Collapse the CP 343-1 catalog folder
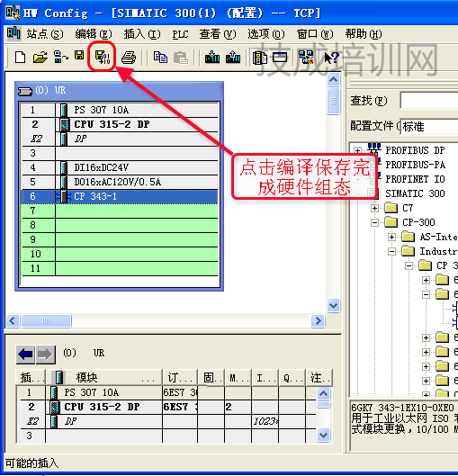This screenshot has width=458, height=476. click(409, 266)
